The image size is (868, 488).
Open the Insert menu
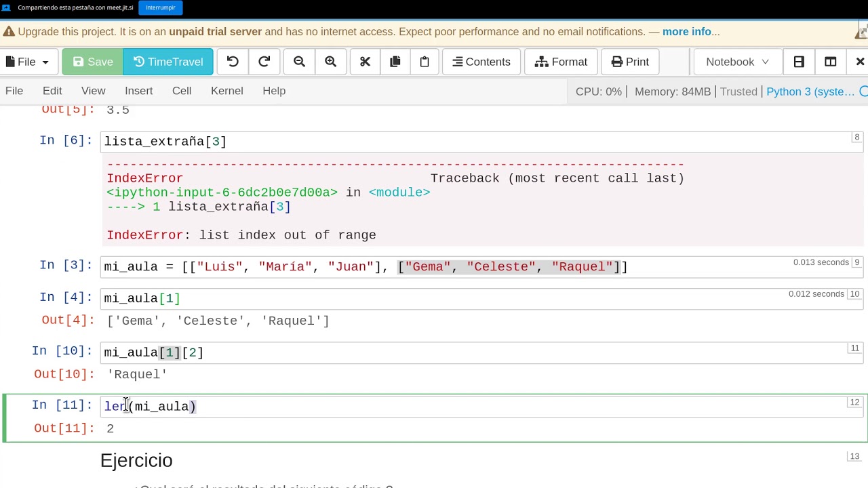pyautogui.click(x=138, y=91)
